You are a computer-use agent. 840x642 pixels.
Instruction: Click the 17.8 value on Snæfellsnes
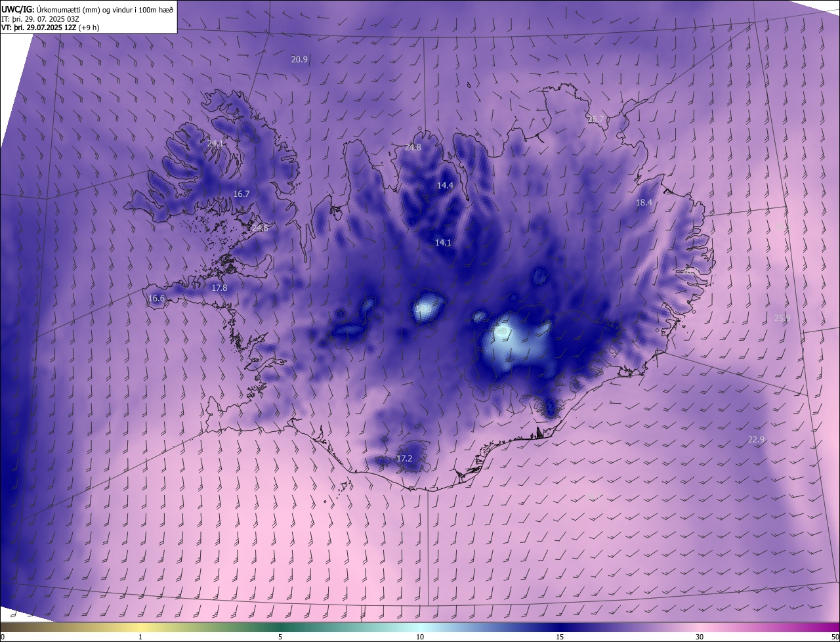tap(219, 288)
